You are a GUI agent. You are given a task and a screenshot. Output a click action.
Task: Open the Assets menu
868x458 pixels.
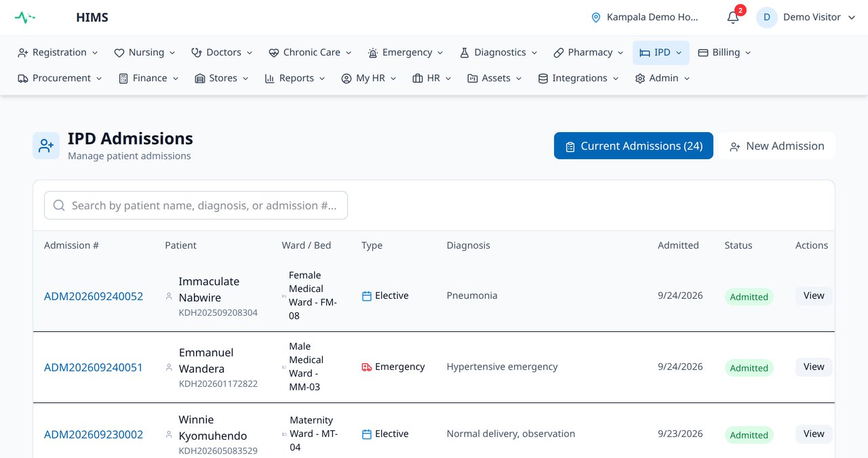[x=495, y=79]
